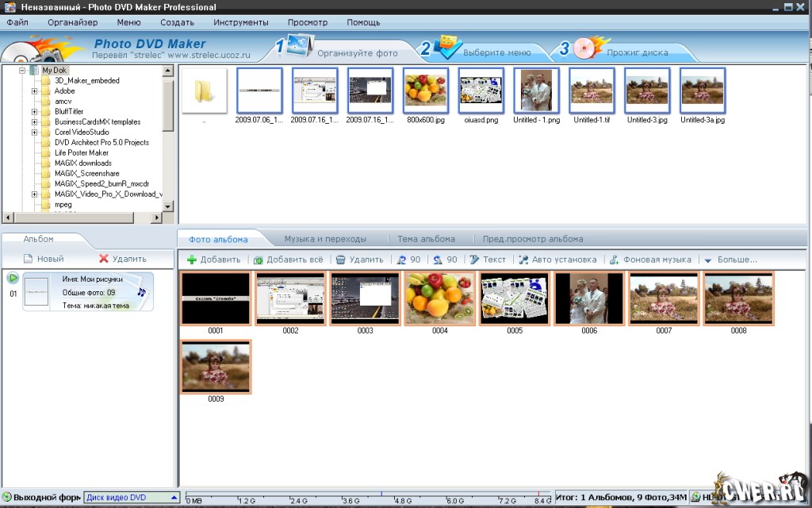Select the MAGIX downloads folder

[83, 164]
